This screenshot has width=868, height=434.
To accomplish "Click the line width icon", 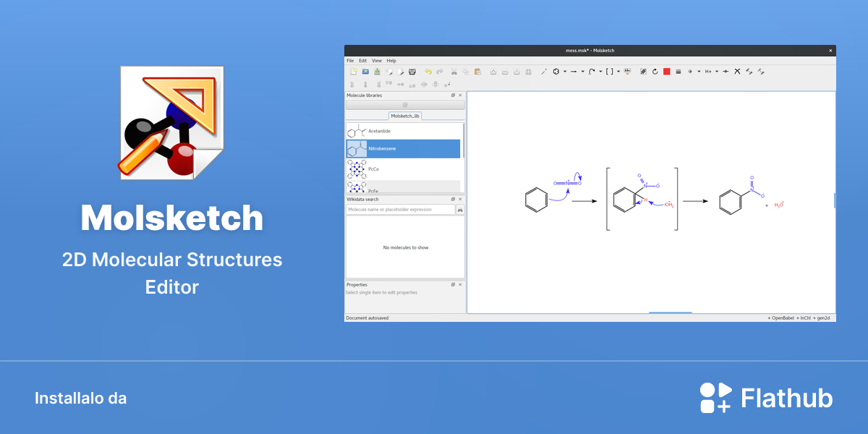I will (678, 72).
